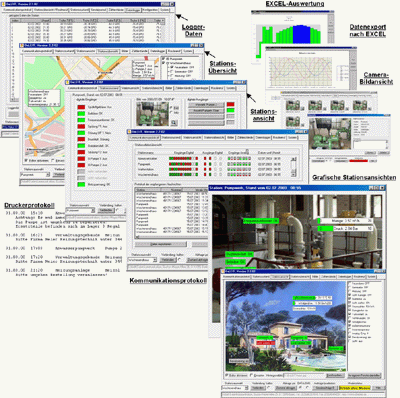Click Menge gauge bar in Pumpwerk photo

(346, 221)
